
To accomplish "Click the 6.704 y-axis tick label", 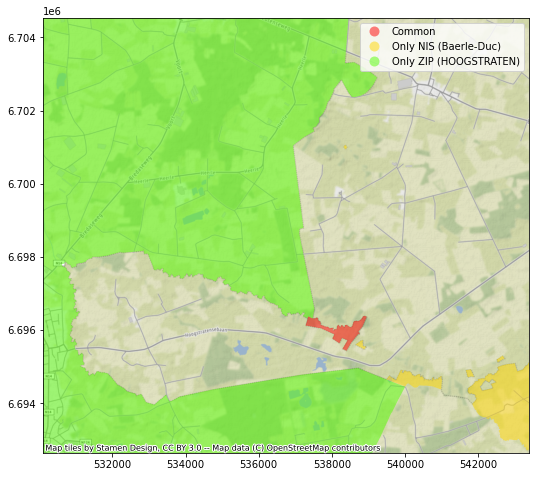I will [21, 38].
